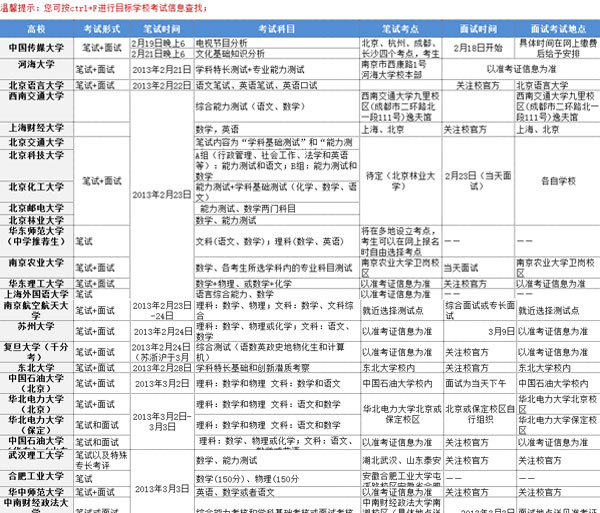600x513 pixels.
Task: Click the 面试考试地点 column header
Action: (x=558, y=29)
